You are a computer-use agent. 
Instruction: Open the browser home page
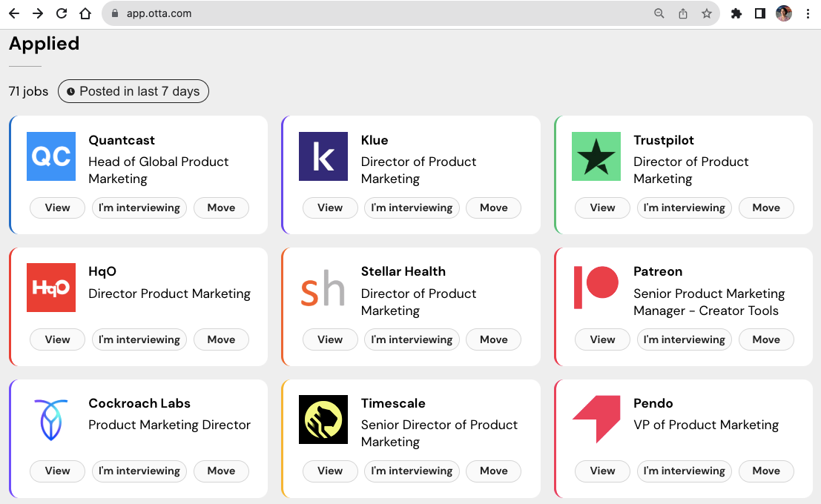85,13
